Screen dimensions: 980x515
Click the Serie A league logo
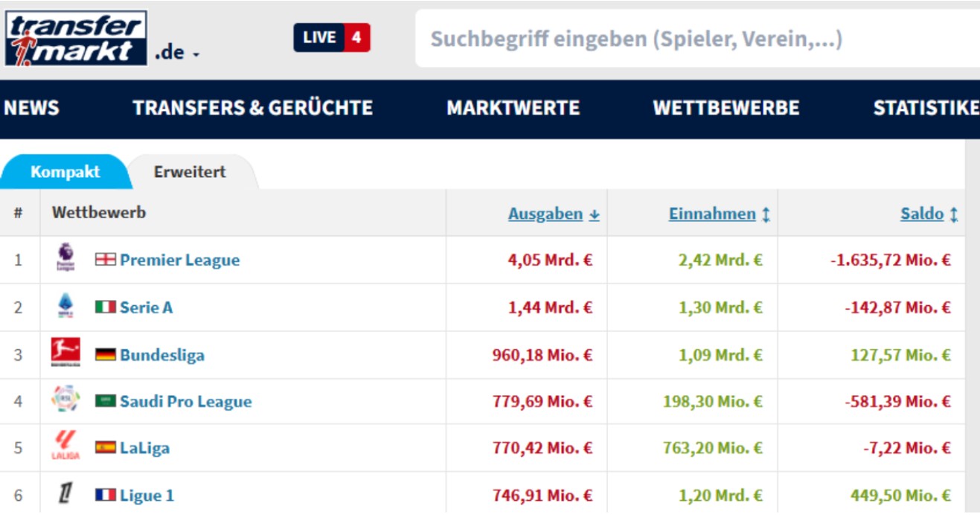[x=65, y=306]
